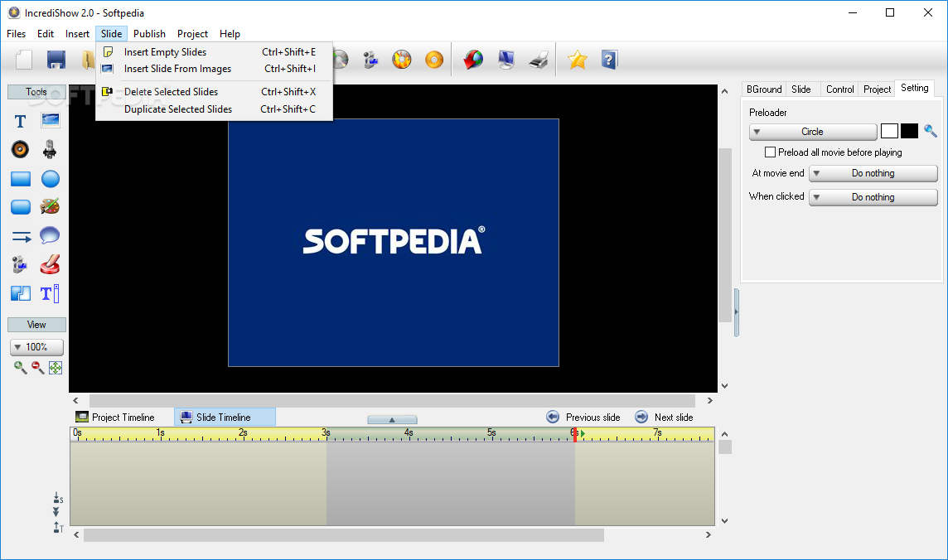Click the yellow star toolbar icon
Screen dimensions: 948x560
(578, 60)
